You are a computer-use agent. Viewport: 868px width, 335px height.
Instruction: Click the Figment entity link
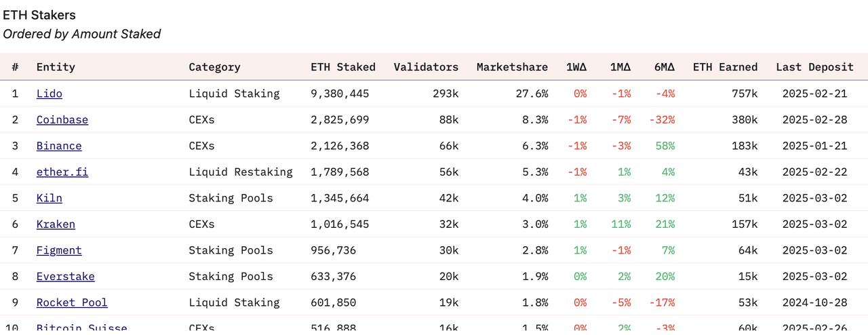click(x=59, y=250)
